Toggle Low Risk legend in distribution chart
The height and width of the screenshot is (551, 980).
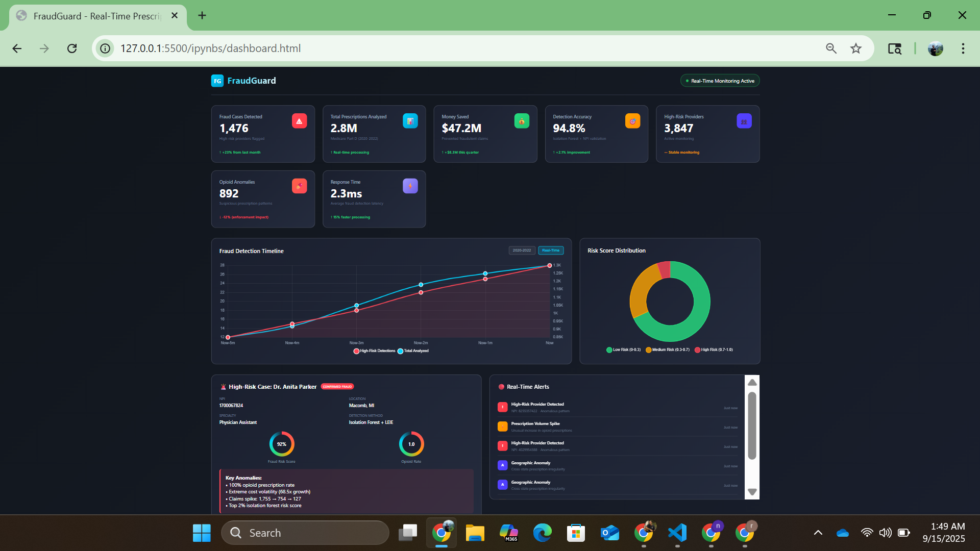[x=623, y=350]
